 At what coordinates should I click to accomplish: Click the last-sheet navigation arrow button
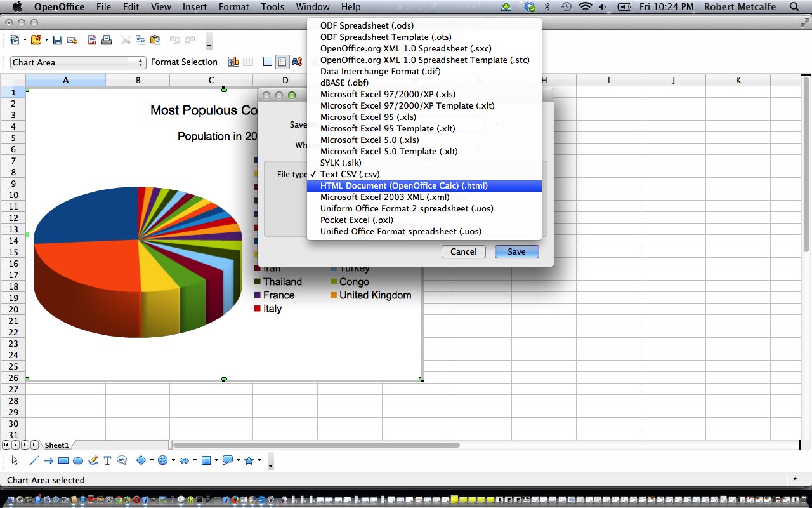point(34,445)
